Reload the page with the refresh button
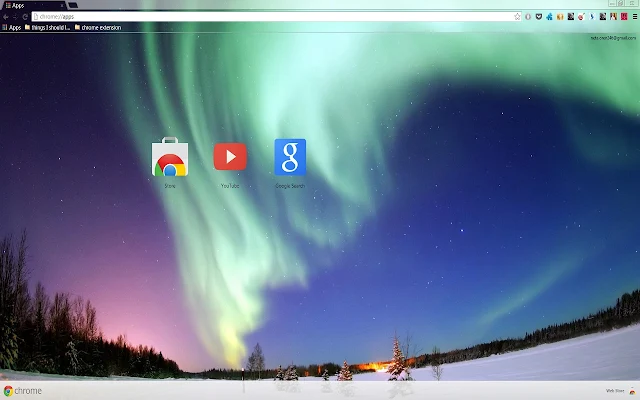 click(25, 17)
